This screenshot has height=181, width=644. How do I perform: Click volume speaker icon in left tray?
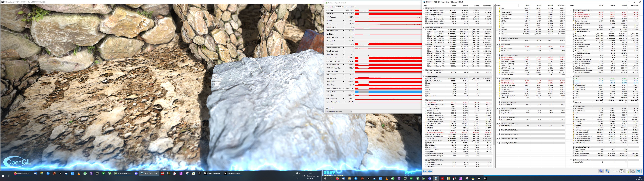[x=297, y=178]
